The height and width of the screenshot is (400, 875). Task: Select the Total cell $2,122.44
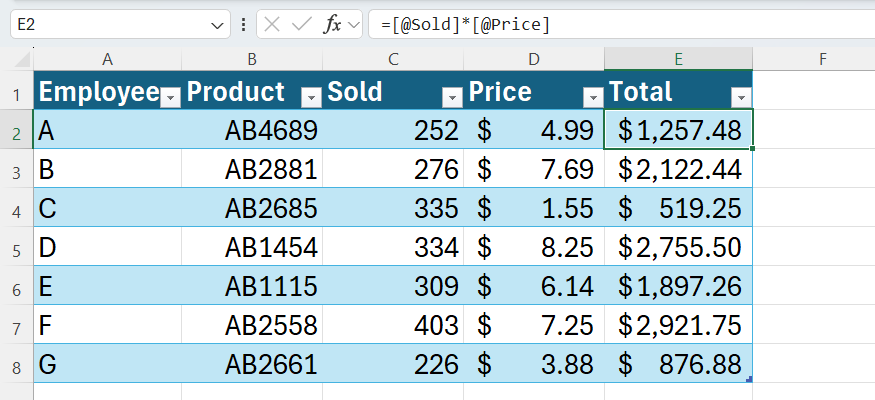[x=679, y=168]
